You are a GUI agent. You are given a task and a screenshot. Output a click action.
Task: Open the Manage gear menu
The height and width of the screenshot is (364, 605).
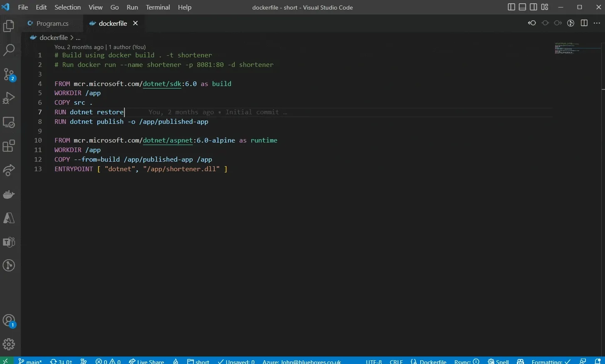(x=9, y=344)
